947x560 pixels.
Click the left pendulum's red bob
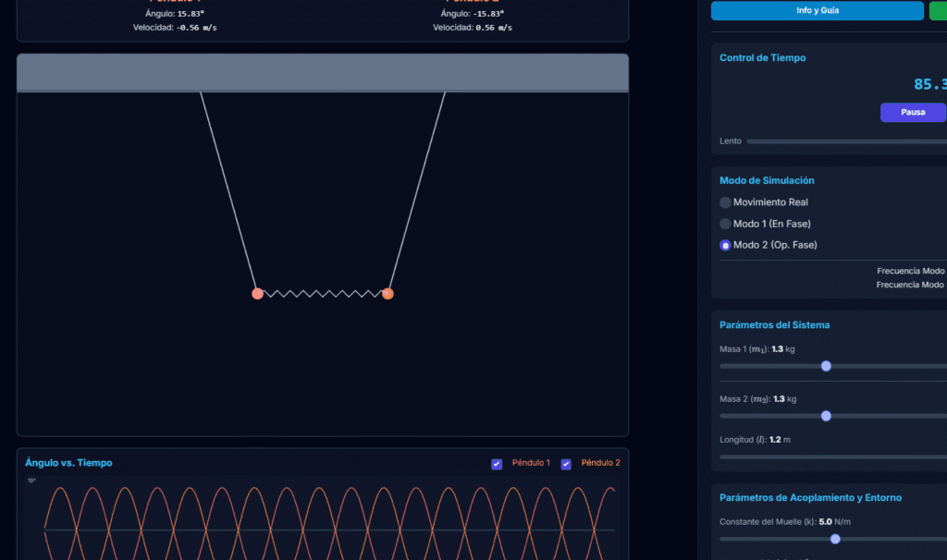click(x=258, y=294)
